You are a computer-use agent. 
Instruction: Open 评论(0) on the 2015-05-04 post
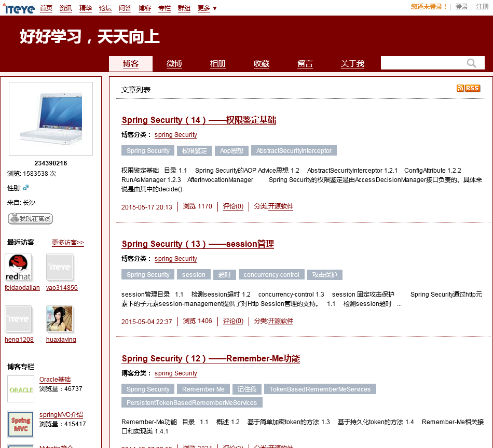[x=234, y=321]
